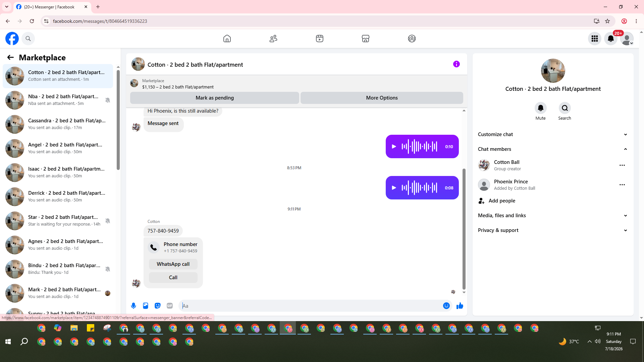Open the notifications bell with 20+ badge
The width and height of the screenshot is (644, 362).
pyautogui.click(x=611, y=39)
